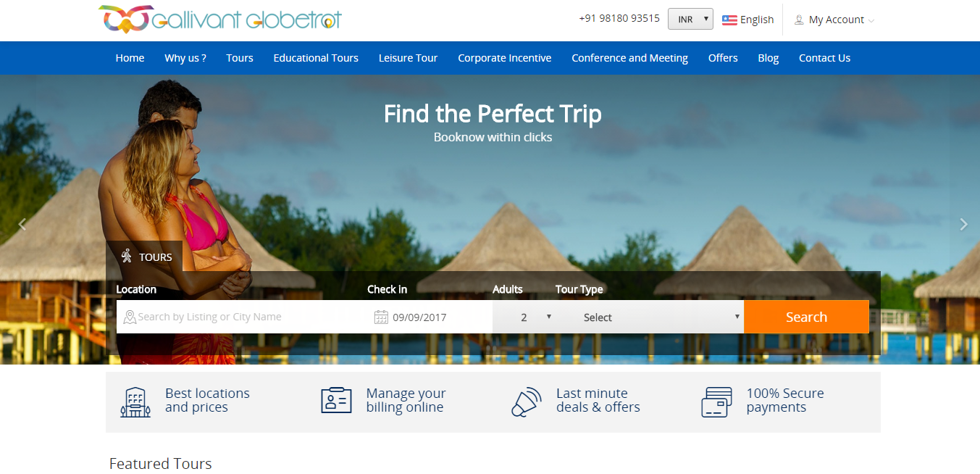Click the English language flag icon

729,20
